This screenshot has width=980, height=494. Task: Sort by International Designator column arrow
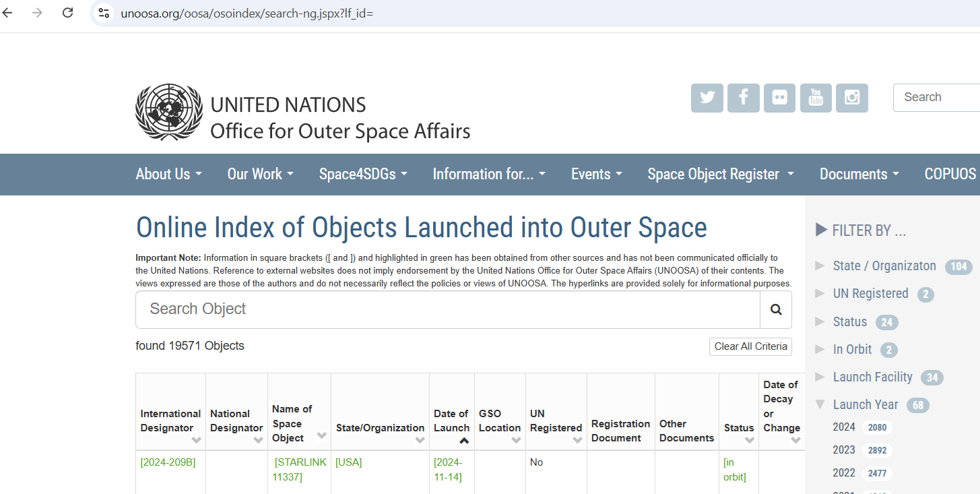point(197,440)
